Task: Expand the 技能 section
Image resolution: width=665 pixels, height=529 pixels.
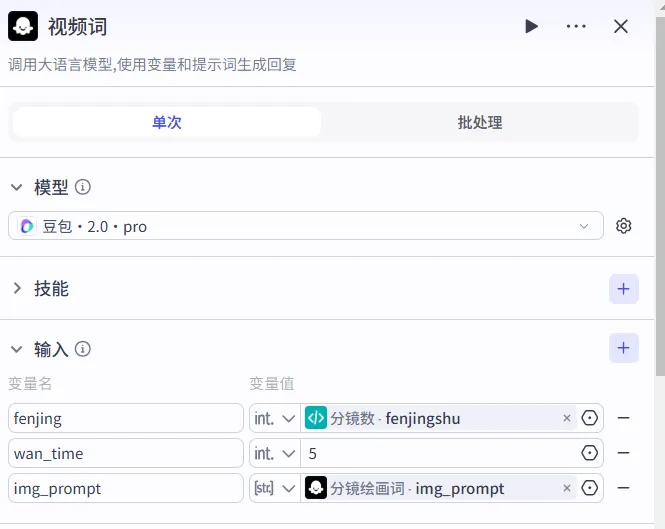Action: (16, 289)
